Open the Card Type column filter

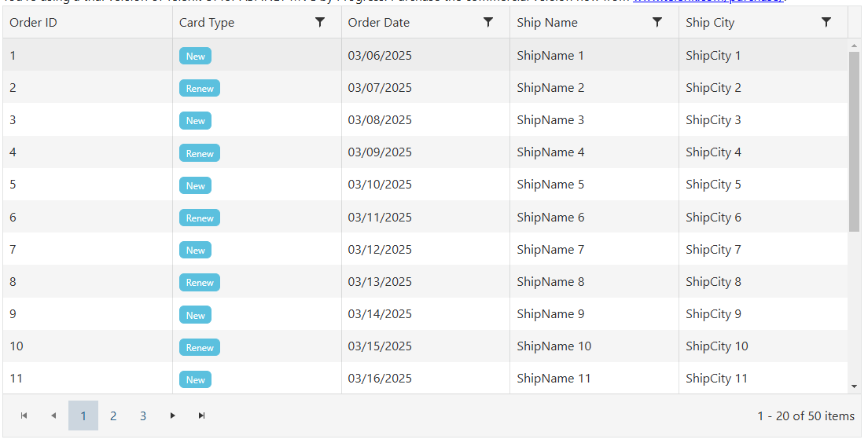319,23
